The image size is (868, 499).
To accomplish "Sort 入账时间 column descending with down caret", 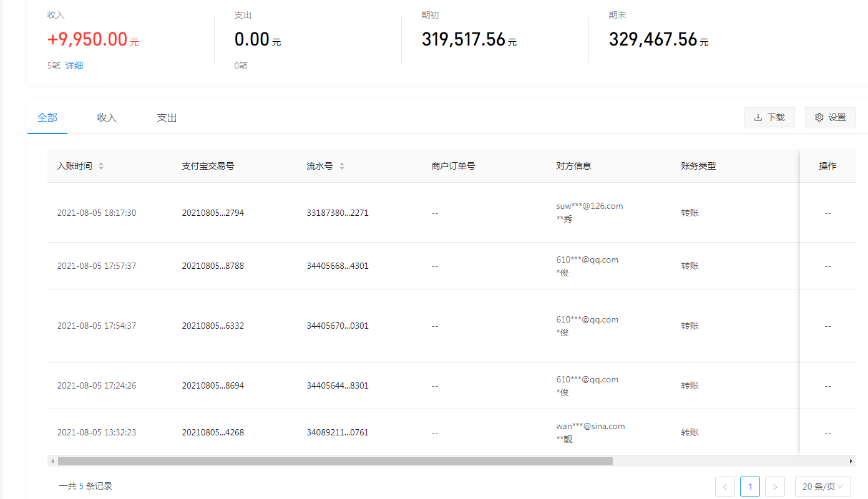I will tap(100, 168).
